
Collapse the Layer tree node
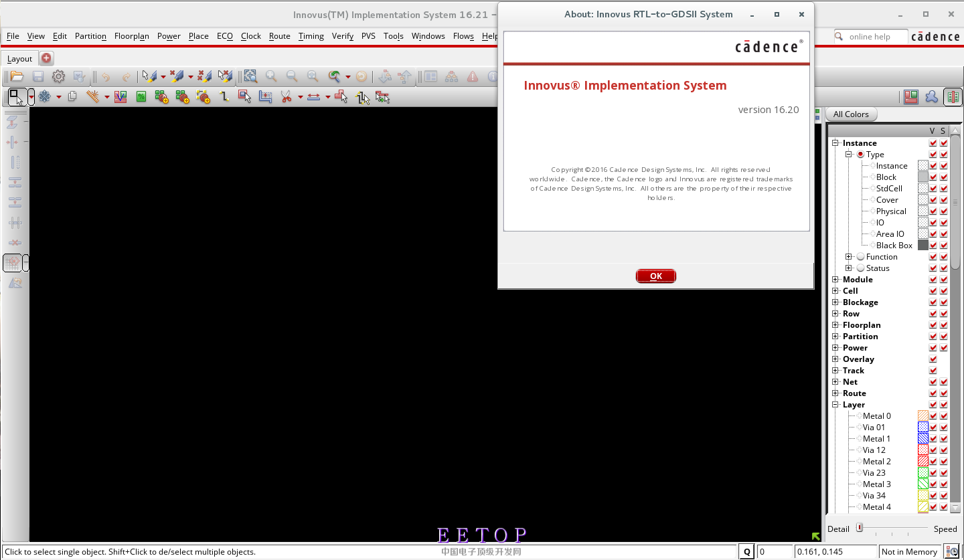click(835, 405)
